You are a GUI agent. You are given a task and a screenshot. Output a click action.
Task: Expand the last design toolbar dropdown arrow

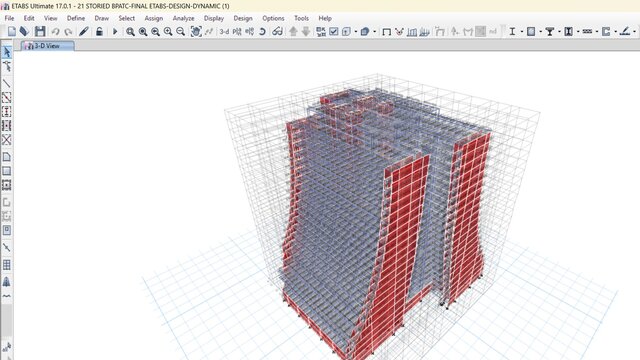[635, 31]
